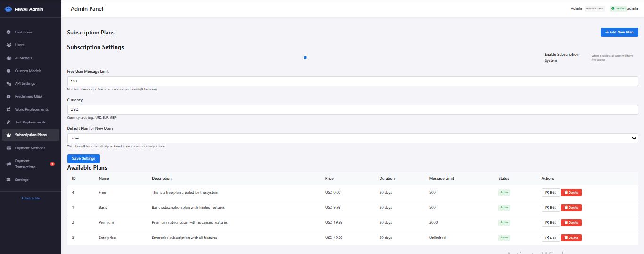Image resolution: width=644 pixels, height=254 pixels.
Task: Open Text Replacements from the sidebar
Action: point(30,122)
